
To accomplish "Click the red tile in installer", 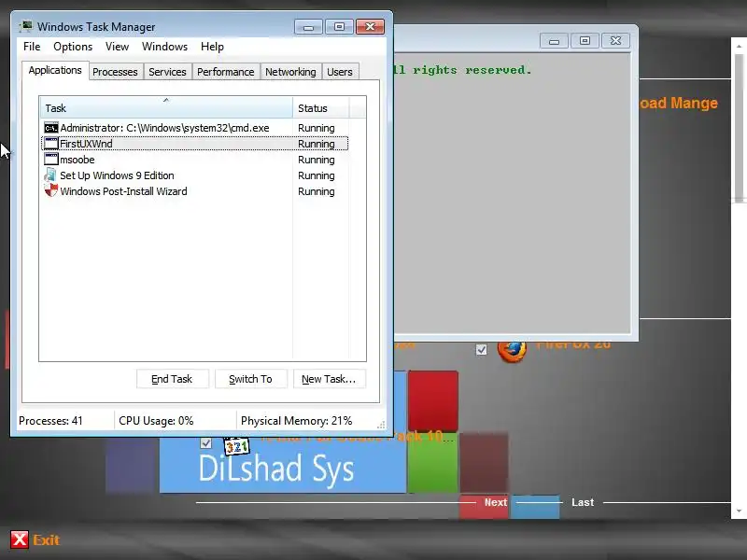I will (x=432, y=401).
